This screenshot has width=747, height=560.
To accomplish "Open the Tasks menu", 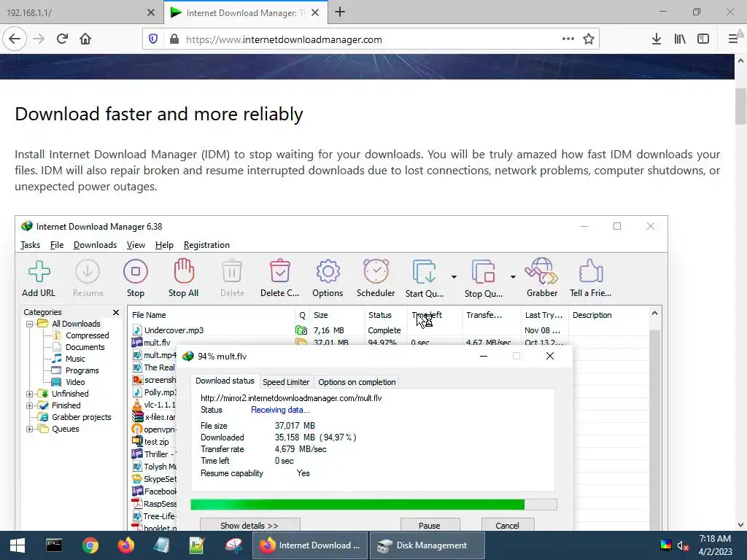I will click(x=30, y=245).
